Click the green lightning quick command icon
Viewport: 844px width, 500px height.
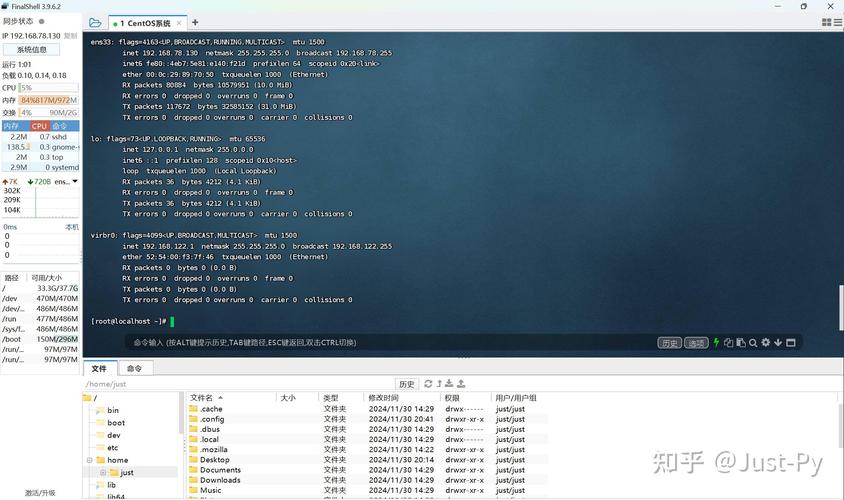(x=716, y=342)
